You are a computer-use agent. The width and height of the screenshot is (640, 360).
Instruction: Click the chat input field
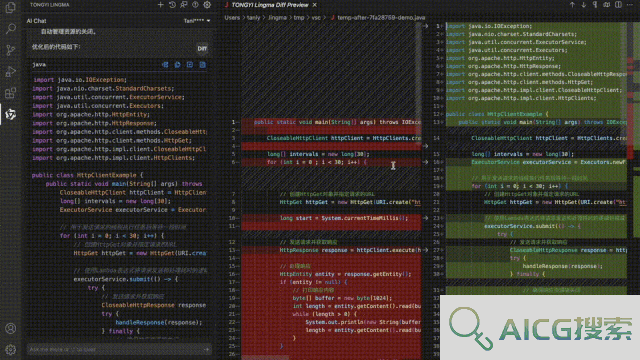click(x=119, y=349)
